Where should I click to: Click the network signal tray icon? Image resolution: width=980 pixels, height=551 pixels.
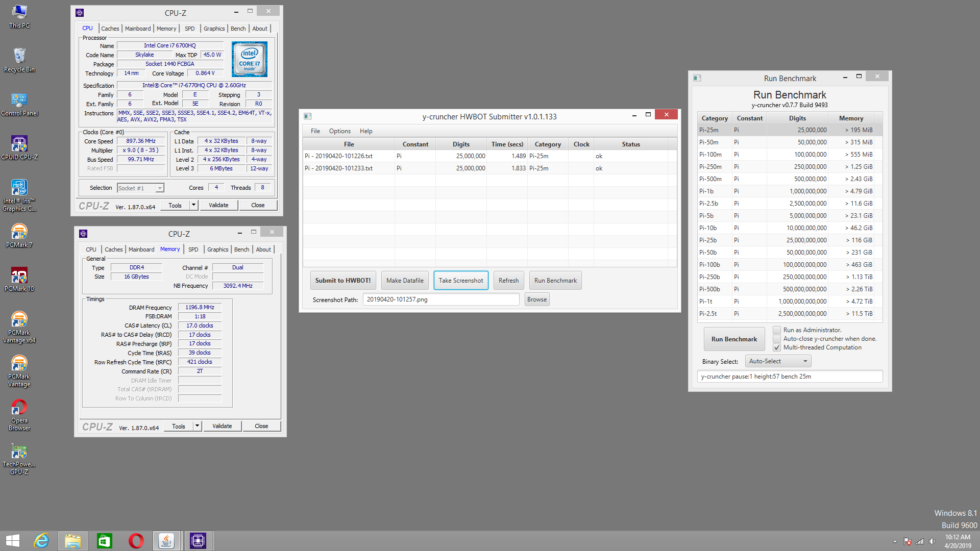coord(920,541)
